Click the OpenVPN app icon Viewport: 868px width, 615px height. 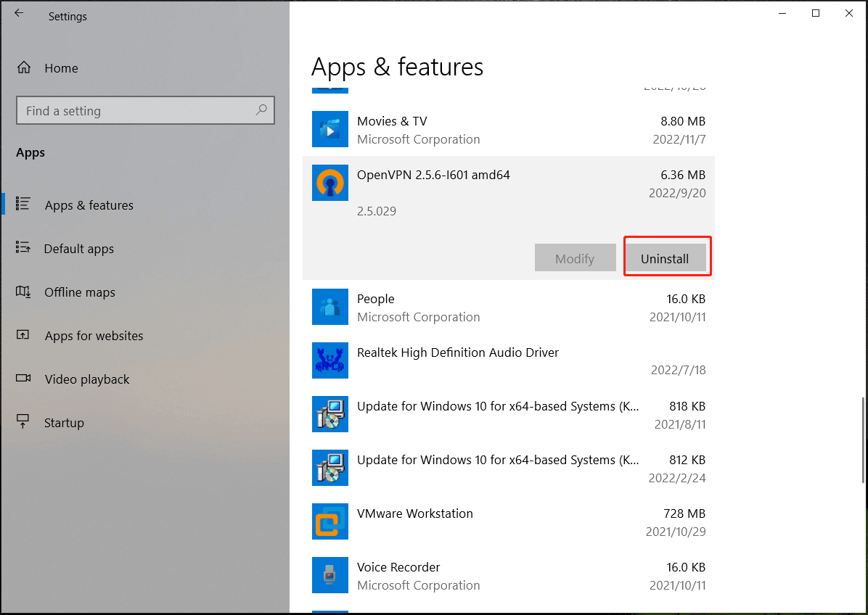pyautogui.click(x=330, y=183)
